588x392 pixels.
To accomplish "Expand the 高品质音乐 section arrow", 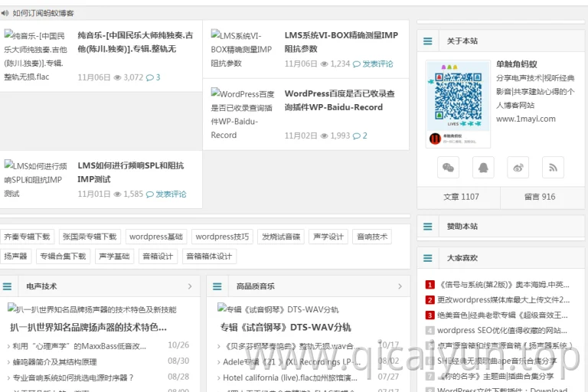I will coord(400,286).
